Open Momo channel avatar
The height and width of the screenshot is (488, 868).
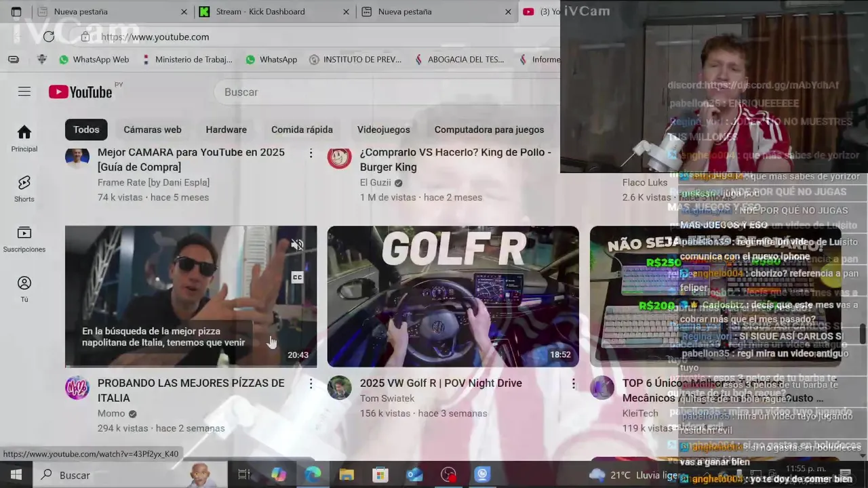click(x=77, y=388)
